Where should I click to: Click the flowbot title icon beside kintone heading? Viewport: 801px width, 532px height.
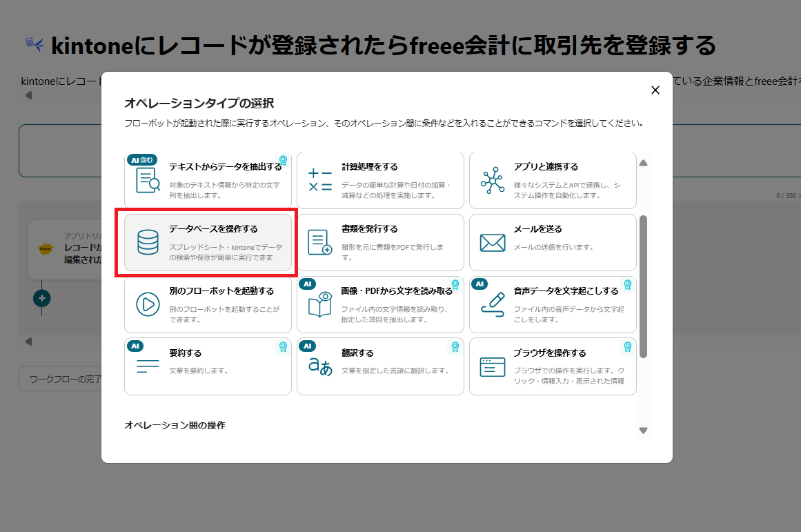tap(34, 44)
